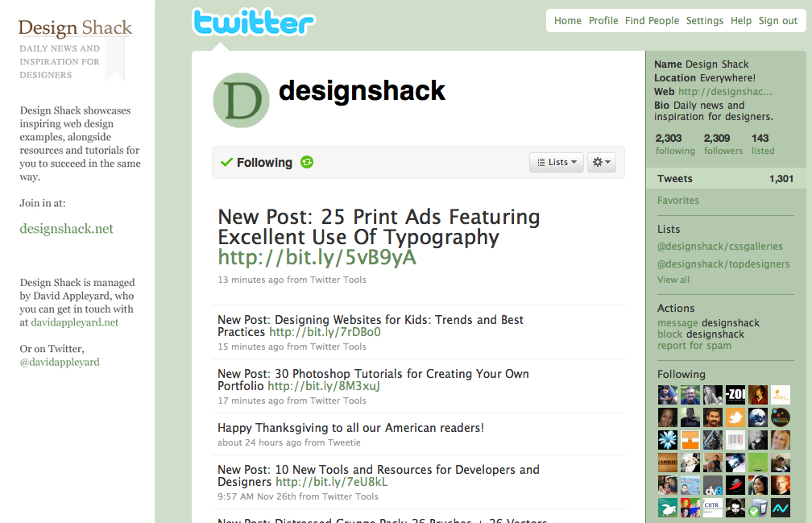
Task: Click the four-color pop-art faces avatar
Action: pyautogui.click(x=690, y=508)
